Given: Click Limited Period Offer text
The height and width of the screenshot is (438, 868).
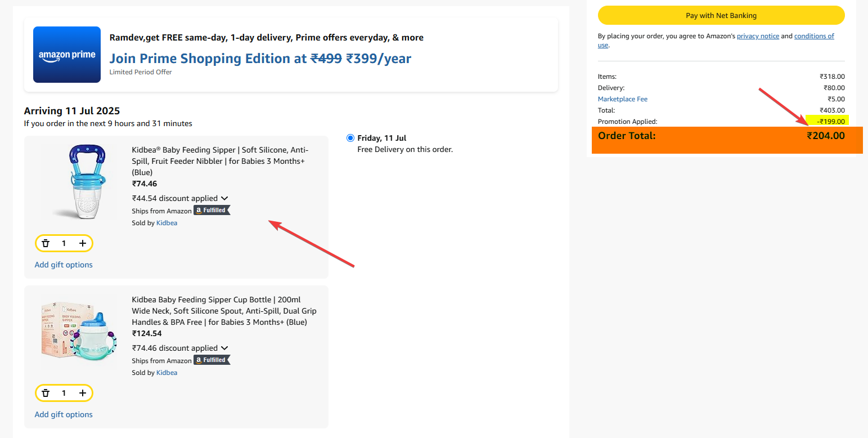Looking at the screenshot, I should point(141,72).
